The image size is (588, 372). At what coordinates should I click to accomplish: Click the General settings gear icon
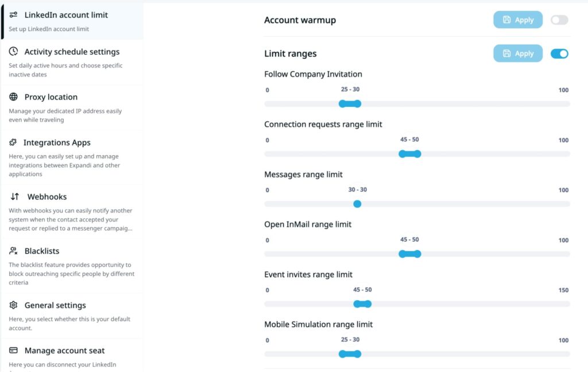click(x=13, y=305)
